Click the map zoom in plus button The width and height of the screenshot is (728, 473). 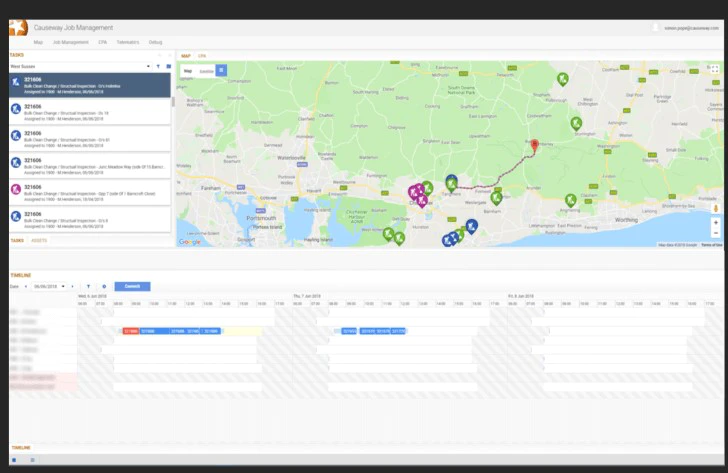coord(715,223)
